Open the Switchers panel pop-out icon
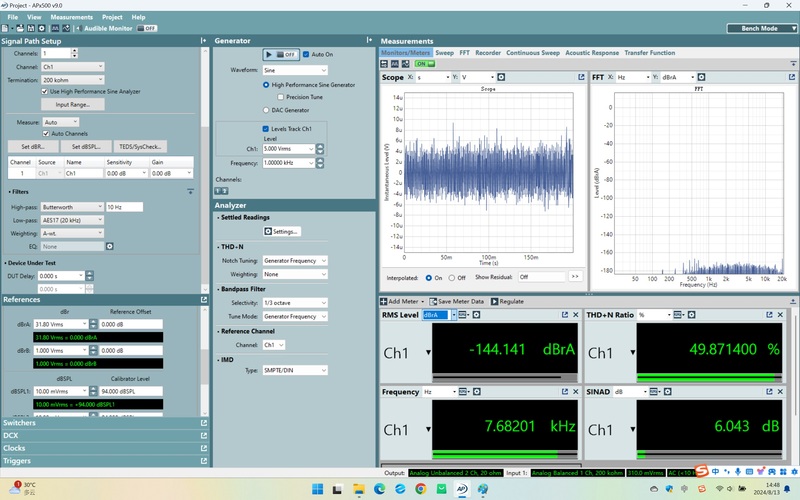This screenshot has width=800, height=500. [204, 423]
